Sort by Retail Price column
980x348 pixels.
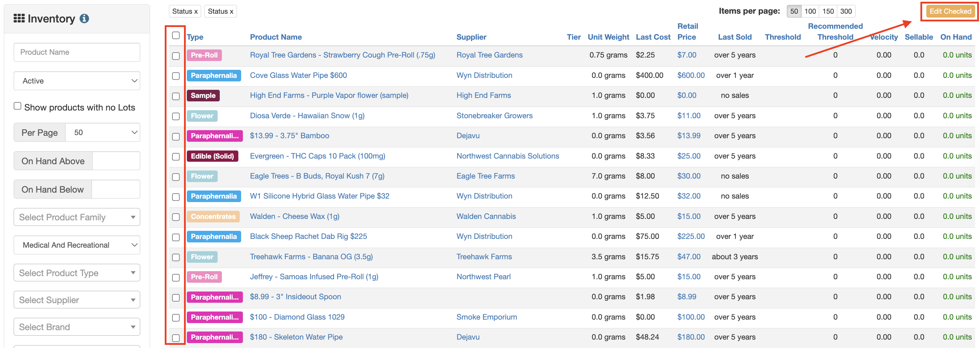[687, 32]
